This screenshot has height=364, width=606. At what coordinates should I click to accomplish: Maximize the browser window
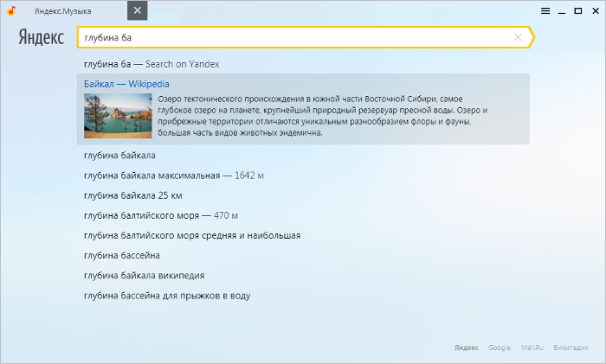tap(578, 11)
